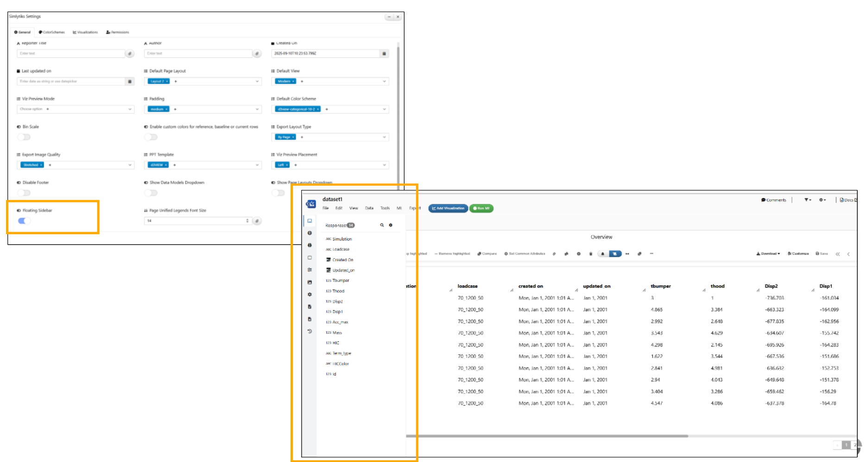Expand the Download dropdown in table toolbar
Viewport: 868px width, 462px height.
pos(768,254)
